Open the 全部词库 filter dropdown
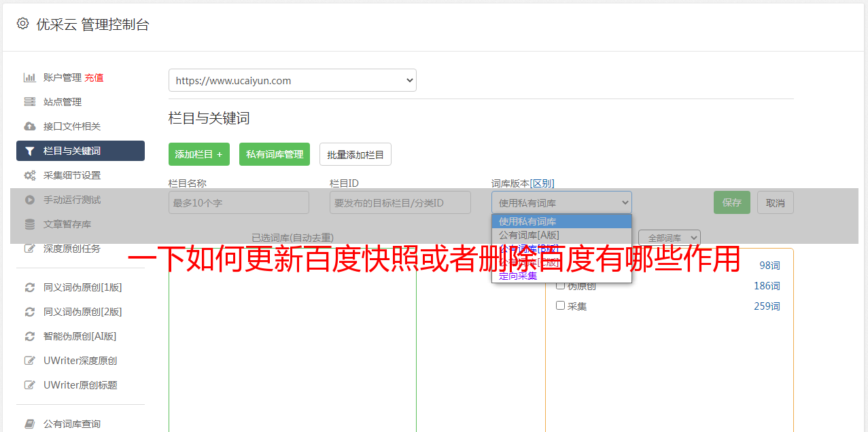Screen dimensions: 868x432 [670, 238]
